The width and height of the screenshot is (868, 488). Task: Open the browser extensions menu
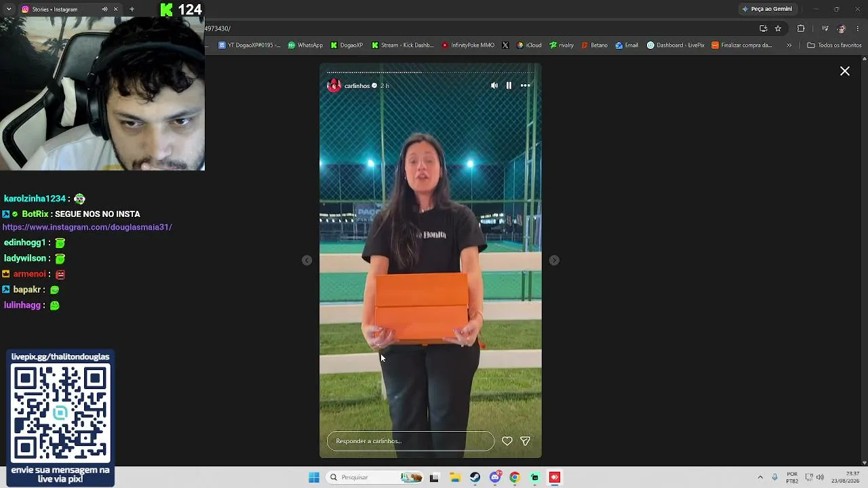pyautogui.click(x=801, y=28)
